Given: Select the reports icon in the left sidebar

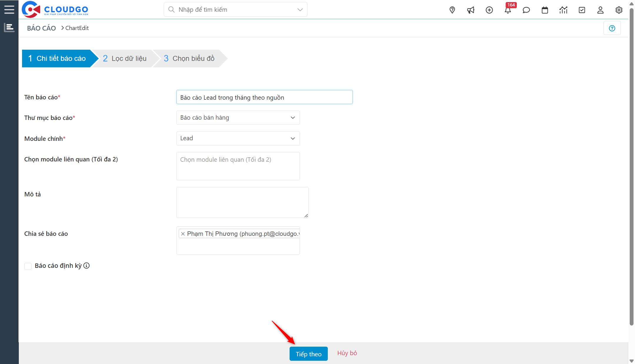Looking at the screenshot, I should pos(9,27).
